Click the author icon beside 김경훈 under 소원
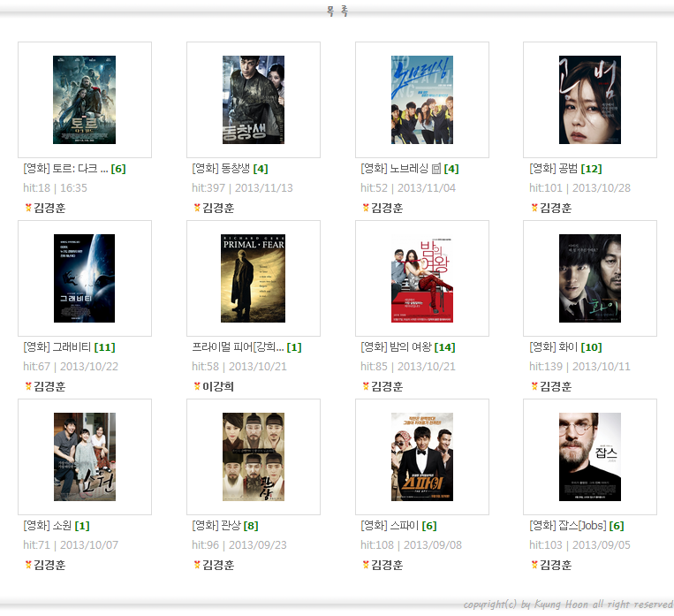 coord(28,565)
